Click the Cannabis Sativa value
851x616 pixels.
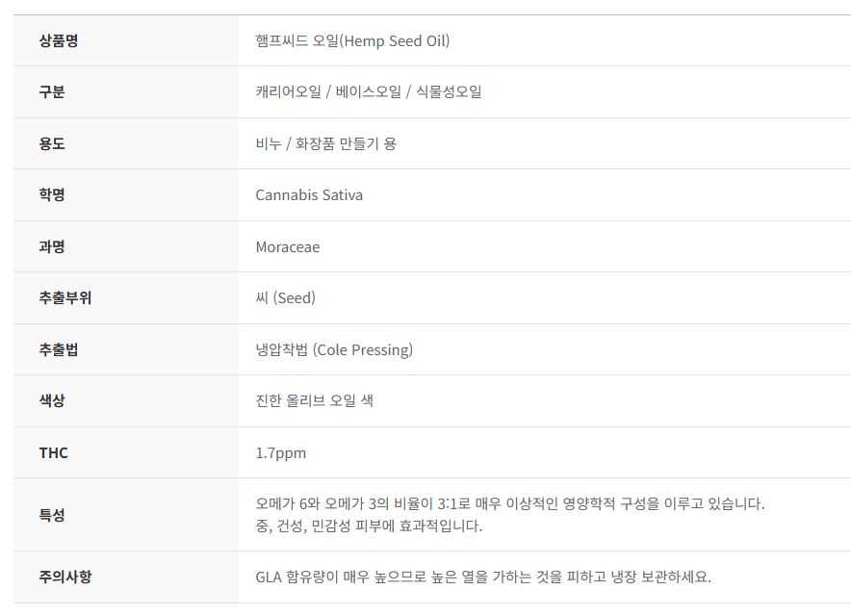[309, 195]
